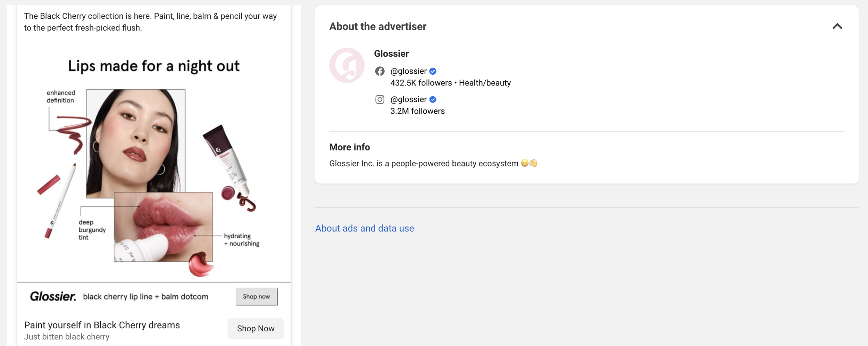The image size is (868, 346).
Task: Click the More info heading
Action: [x=350, y=147]
